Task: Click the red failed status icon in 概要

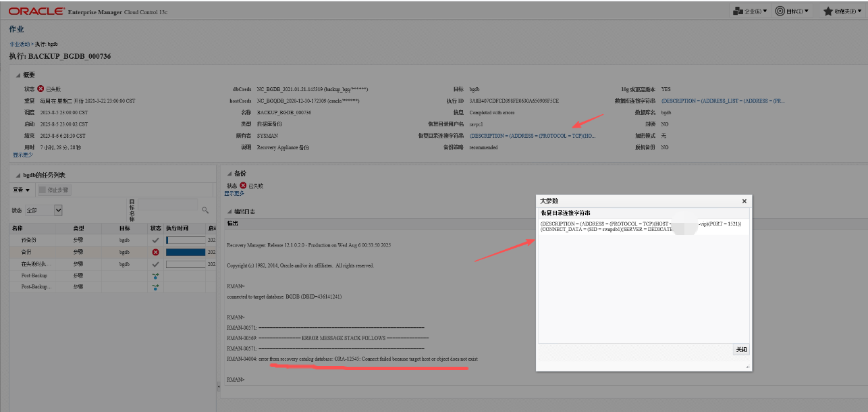Action: (x=40, y=88)
